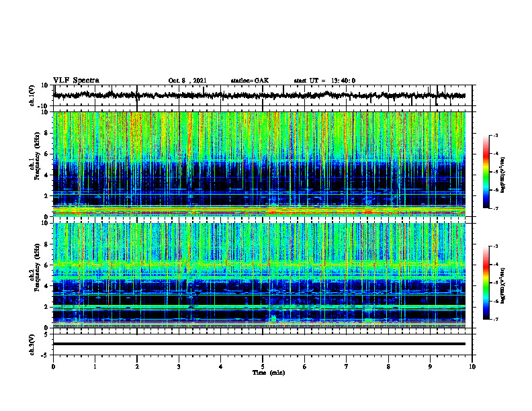This screenshot has width=532, height=411.
Task: Click time axis tick label '2'
Action: click(x=137, y=367)
